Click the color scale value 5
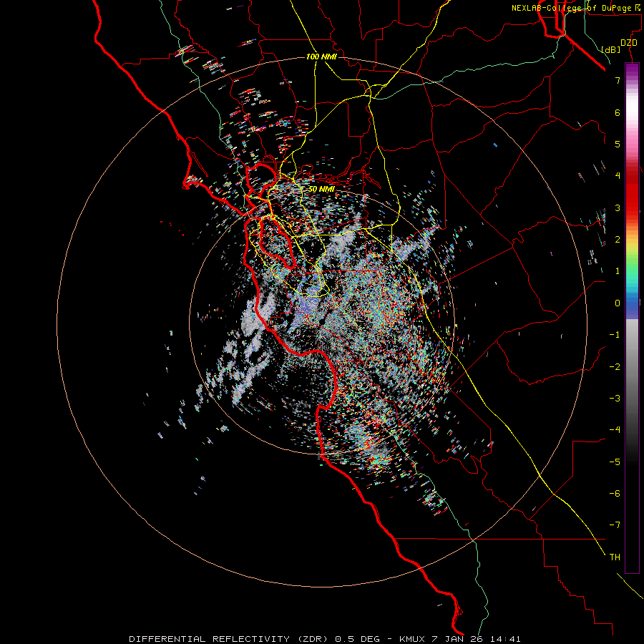Viewport: 644px width, 644px height. point(618,144)
